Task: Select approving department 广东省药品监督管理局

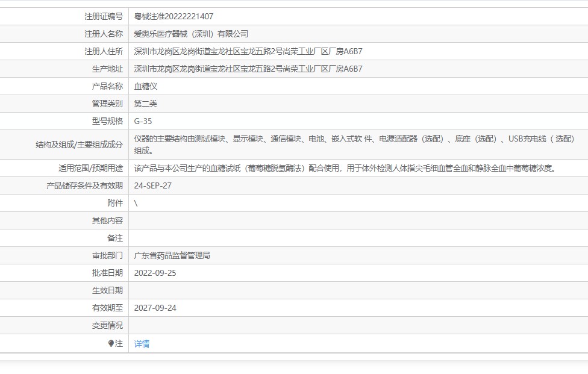Action: point(172,255)
